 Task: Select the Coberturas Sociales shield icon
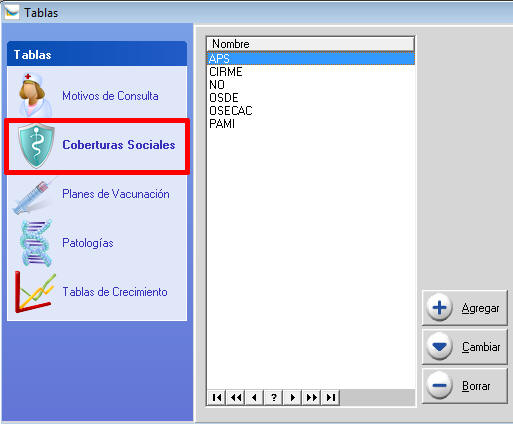pos(36,146)
